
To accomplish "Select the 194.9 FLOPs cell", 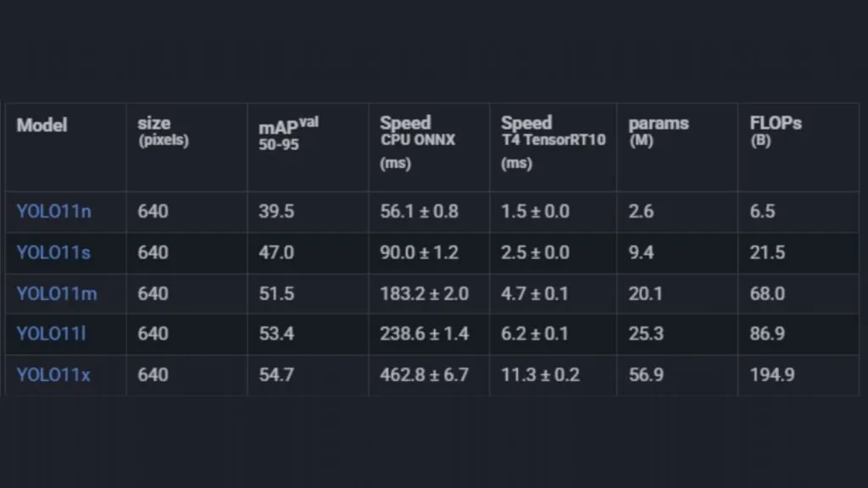I will tap(772, 374).
